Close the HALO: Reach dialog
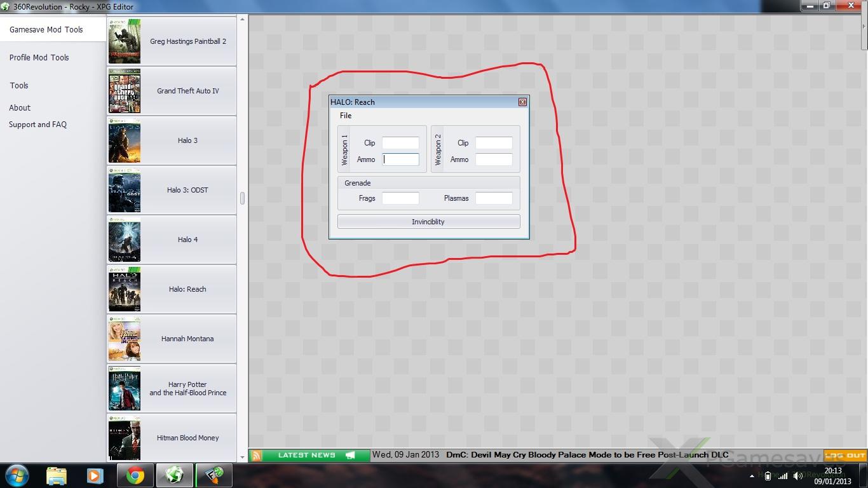The width and height of the screenshot is (868, 488). pyautogui.click(x=522, y=102)
